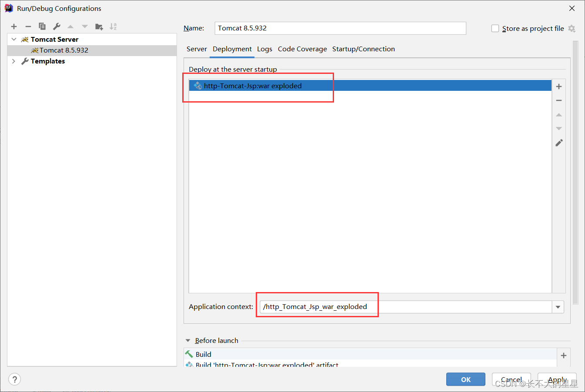Click the wrench icon beside Templates

pyautogui.click(x=25, y=61)
